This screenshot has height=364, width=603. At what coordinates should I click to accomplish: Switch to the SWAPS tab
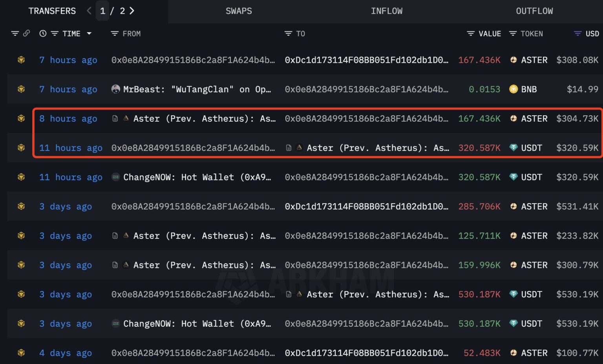tap(239, 11)
